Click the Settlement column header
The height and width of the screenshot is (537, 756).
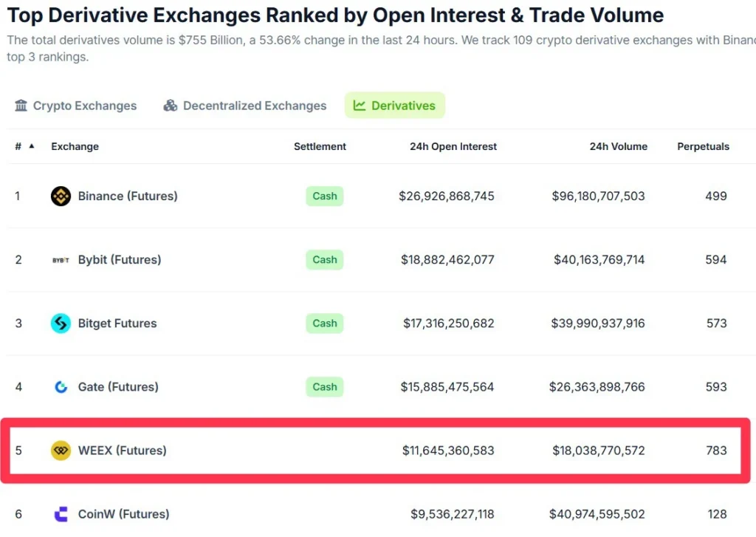pos(320,146)
